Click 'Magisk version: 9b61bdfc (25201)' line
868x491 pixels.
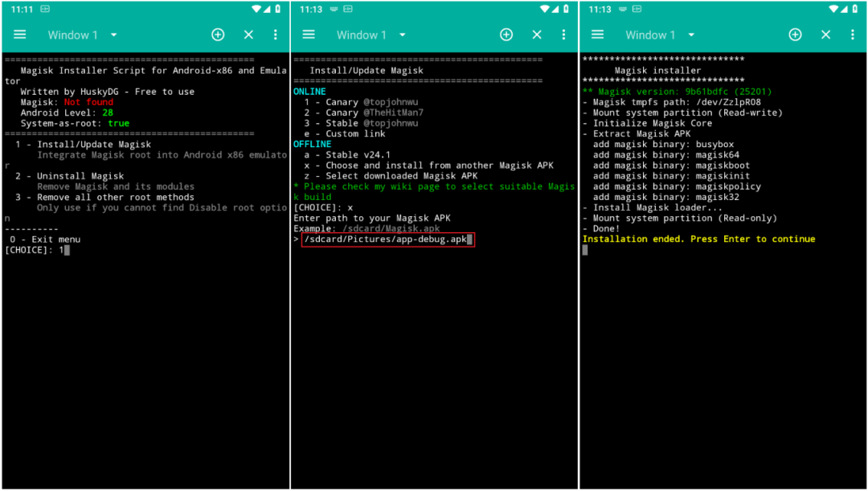(x=677, y=92)
